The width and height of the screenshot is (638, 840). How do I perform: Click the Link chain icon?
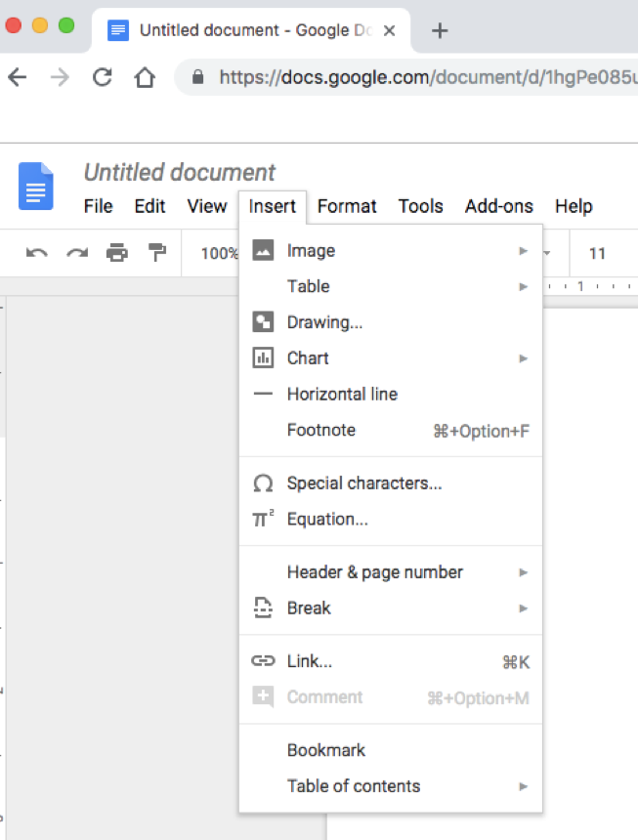point(263,661)
